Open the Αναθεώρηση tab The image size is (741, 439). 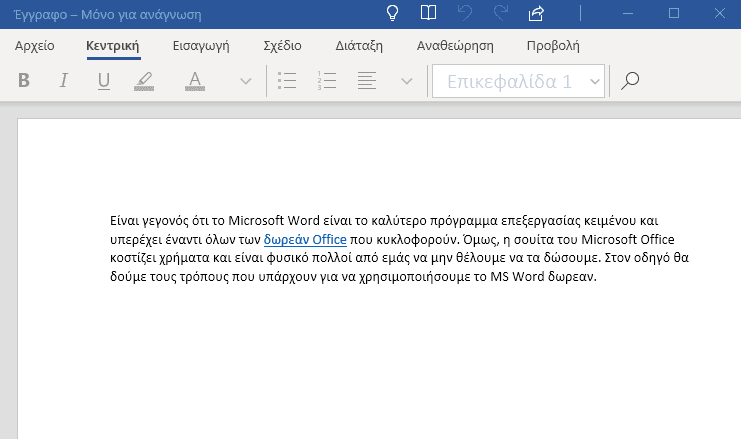pos(455,46)
